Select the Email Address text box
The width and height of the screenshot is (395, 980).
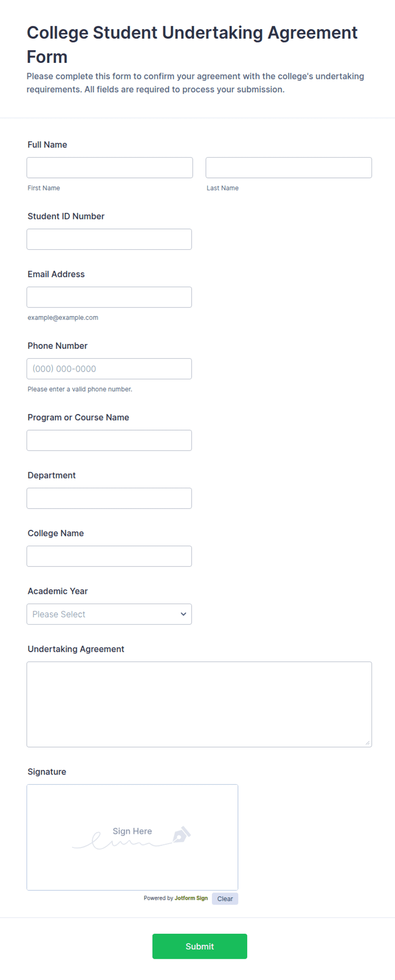tap(109, 297)
